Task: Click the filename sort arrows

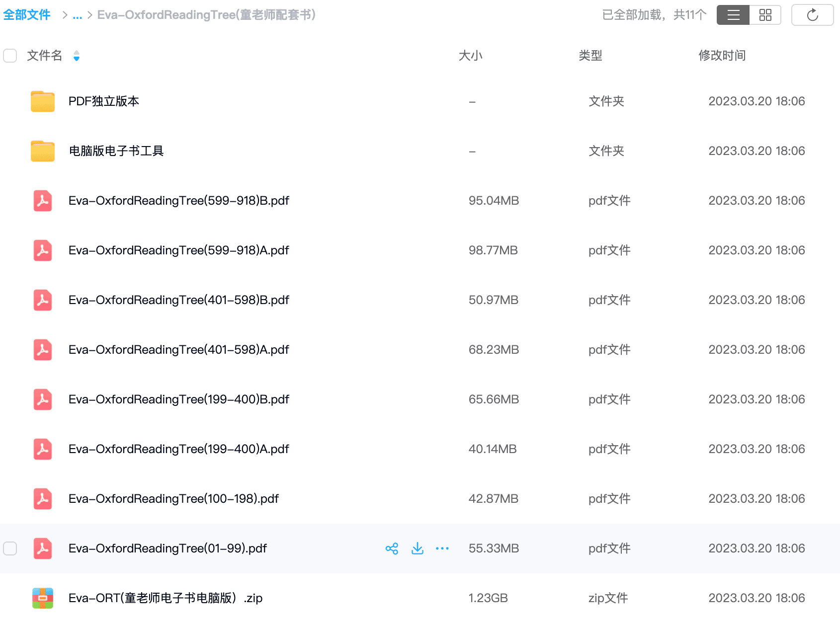Action: [77, 56]
